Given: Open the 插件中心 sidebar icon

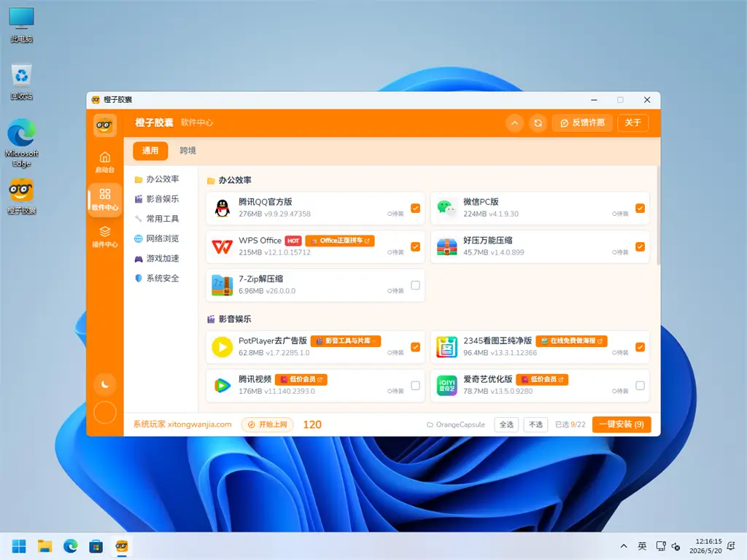Looking at the screenshot, I should [105, 237].
